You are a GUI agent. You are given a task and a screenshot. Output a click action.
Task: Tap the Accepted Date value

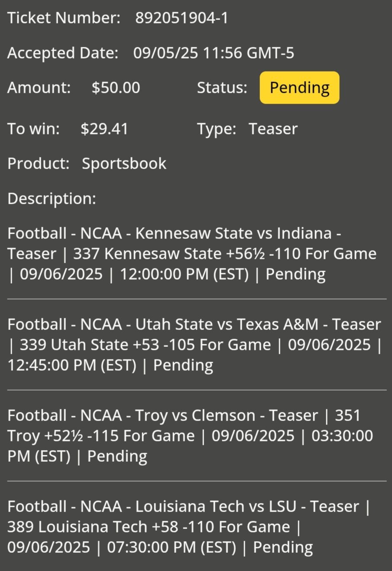click(x=214, y=53)
